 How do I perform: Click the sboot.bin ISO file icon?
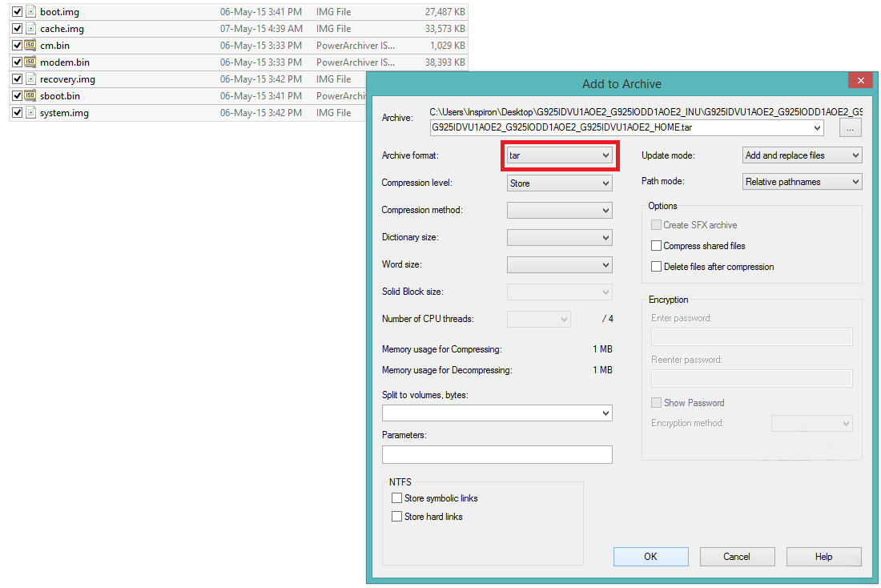point(30,96)
